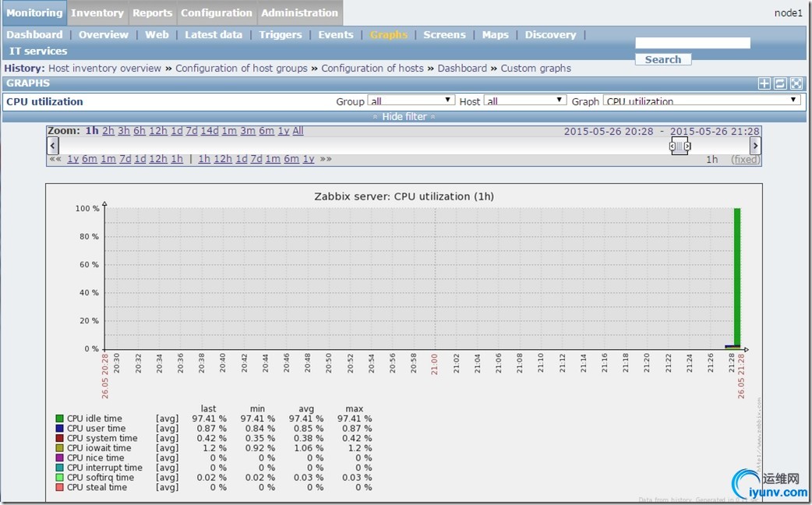Click the CPU softirq time light-green legend box

click(x=59, y=478)
